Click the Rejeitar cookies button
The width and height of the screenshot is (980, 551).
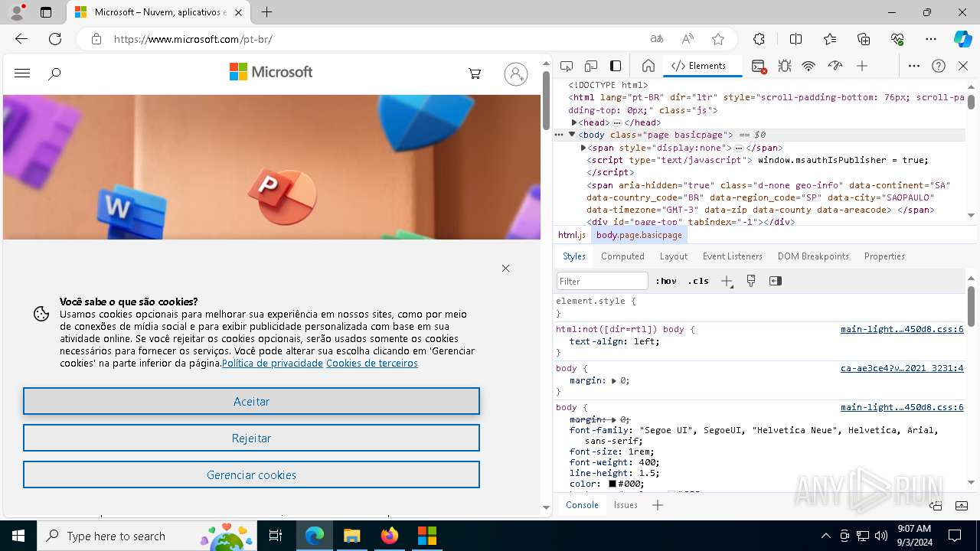tap(251, 438)
